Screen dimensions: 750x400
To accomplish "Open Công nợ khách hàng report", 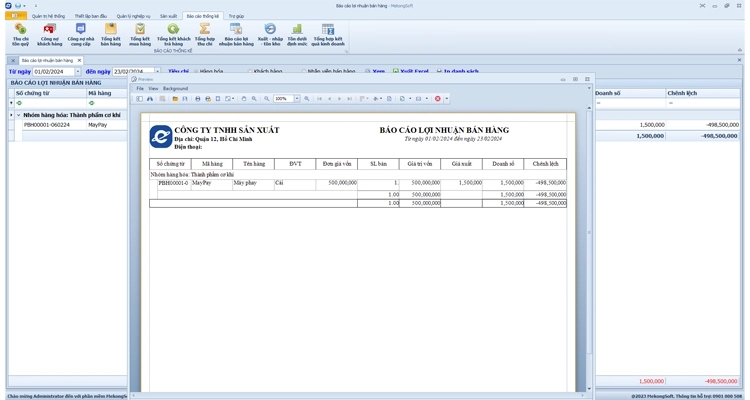I will [x=49, y=34].
